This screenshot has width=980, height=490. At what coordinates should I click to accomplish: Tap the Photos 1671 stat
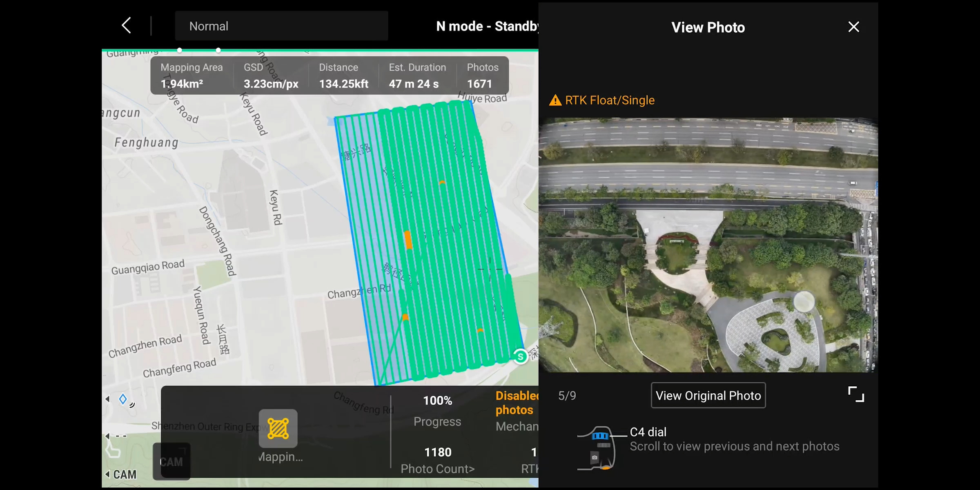pos(482,76)
